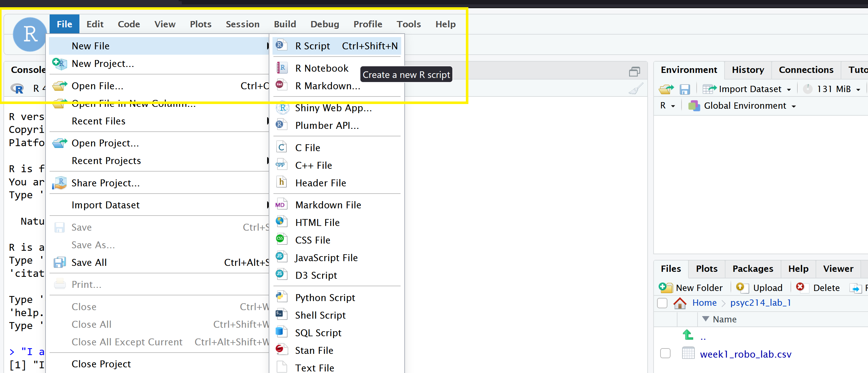Expand the New File submenu
The image size is (868, 373).
[x=159, y=46]
